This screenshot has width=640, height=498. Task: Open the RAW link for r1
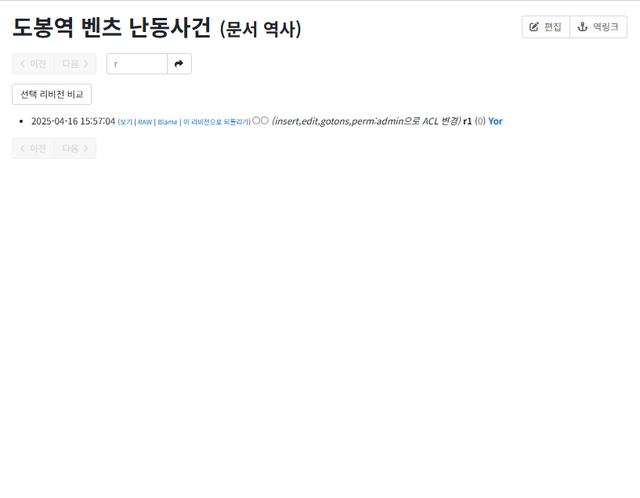(145, 122)
